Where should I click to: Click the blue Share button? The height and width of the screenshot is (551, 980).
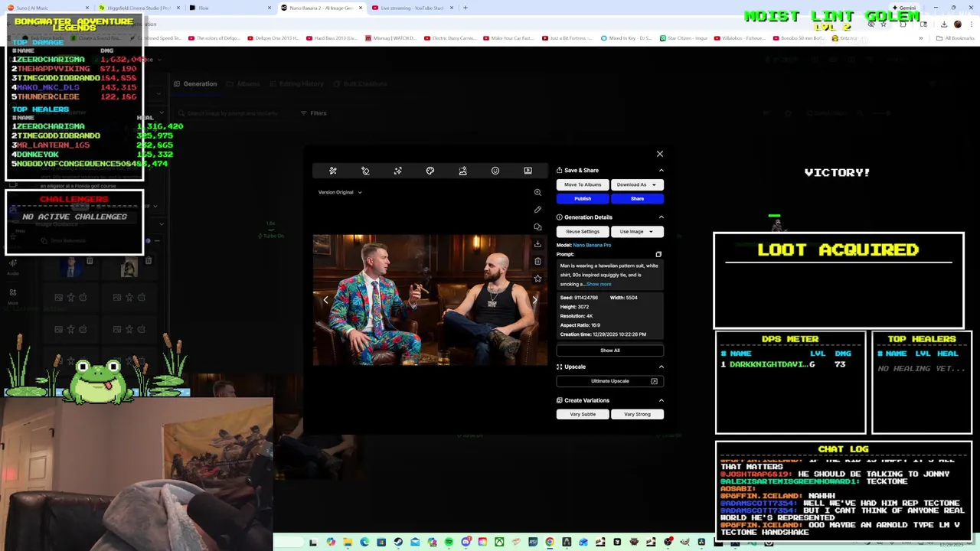point(637,198)
